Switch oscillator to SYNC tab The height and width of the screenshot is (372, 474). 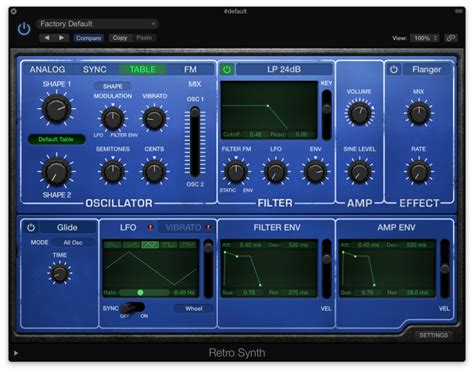(95, 69)
